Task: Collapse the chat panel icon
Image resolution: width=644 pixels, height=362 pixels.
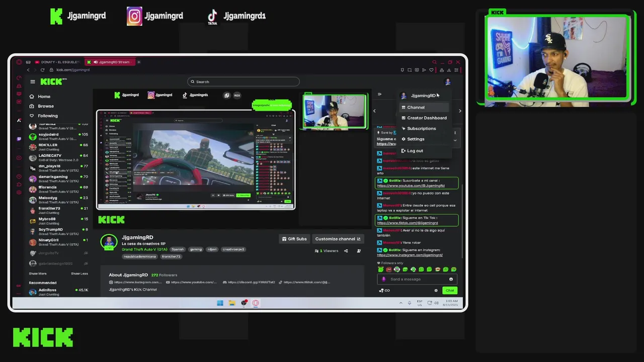Action: (379, 94)
